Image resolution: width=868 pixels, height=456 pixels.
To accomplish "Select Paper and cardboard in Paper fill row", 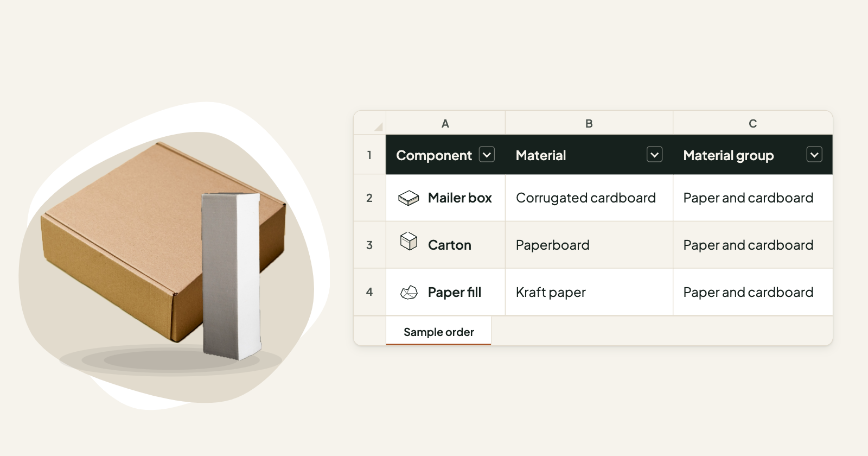I will point(753,292).
